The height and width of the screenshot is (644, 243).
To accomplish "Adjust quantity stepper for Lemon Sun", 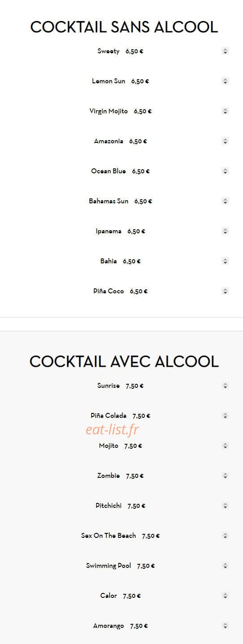I will click(x=225, y=81).
